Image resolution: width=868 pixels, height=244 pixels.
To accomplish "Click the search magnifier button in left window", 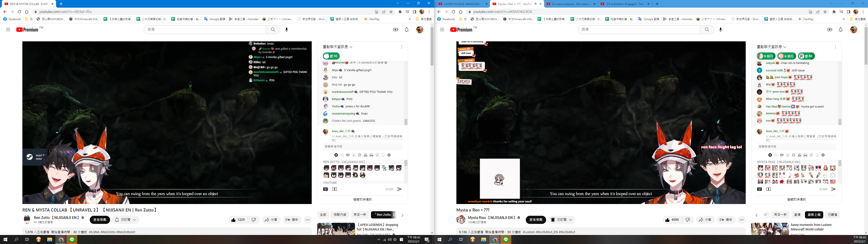I will tap(273, 30).
